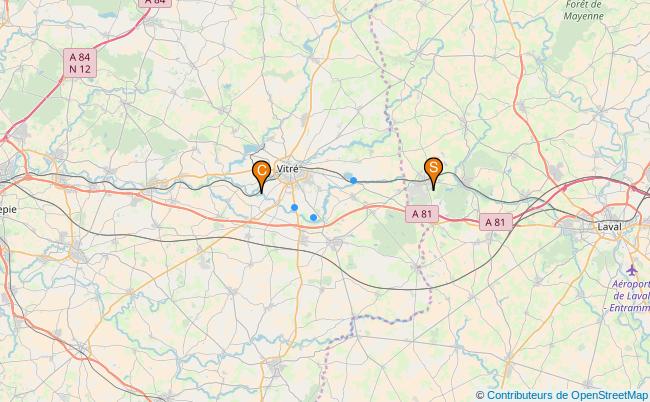Click the Laval city label
The width and height of the screenshot is (650, 402).
(609, 227)
